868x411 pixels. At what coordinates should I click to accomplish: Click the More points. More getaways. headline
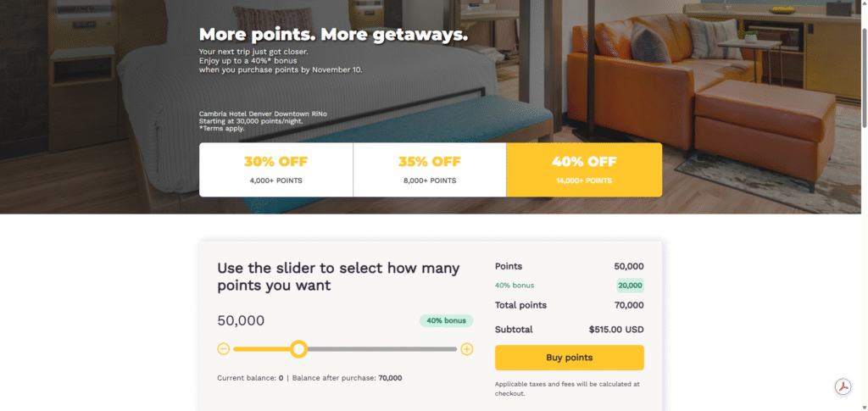coord(333,36)
